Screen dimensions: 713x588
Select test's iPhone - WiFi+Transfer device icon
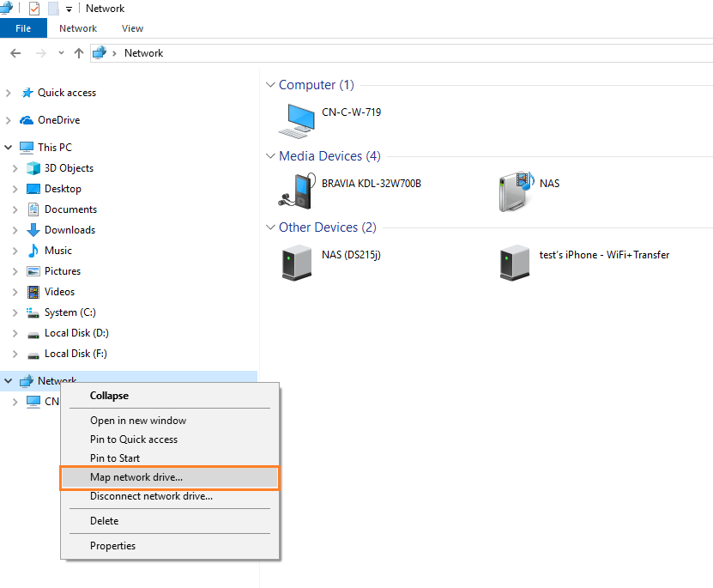click(x=514, y=263)
